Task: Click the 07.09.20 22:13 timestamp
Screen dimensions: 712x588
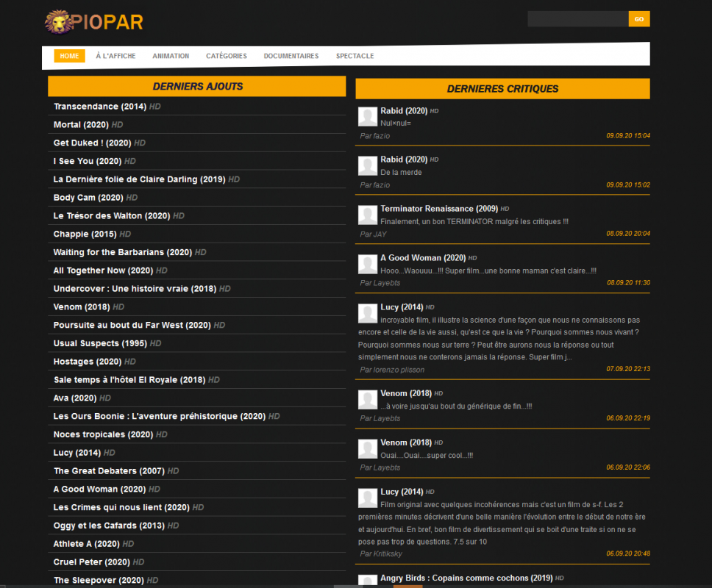Action: pyautogui.click(x=628, y=369)
